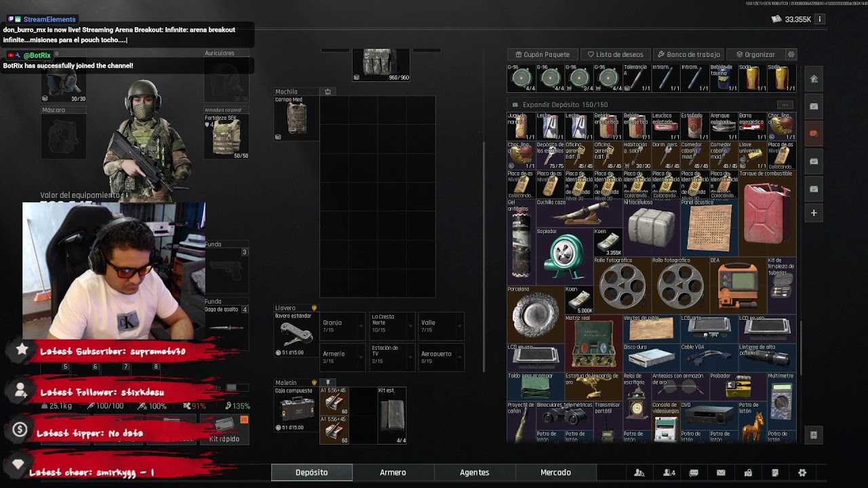The width and height of the screenshot is (868, 488).
Task: Open the safe icon below the sidebar
Action: pyautogui.click(x=814, y=434)
